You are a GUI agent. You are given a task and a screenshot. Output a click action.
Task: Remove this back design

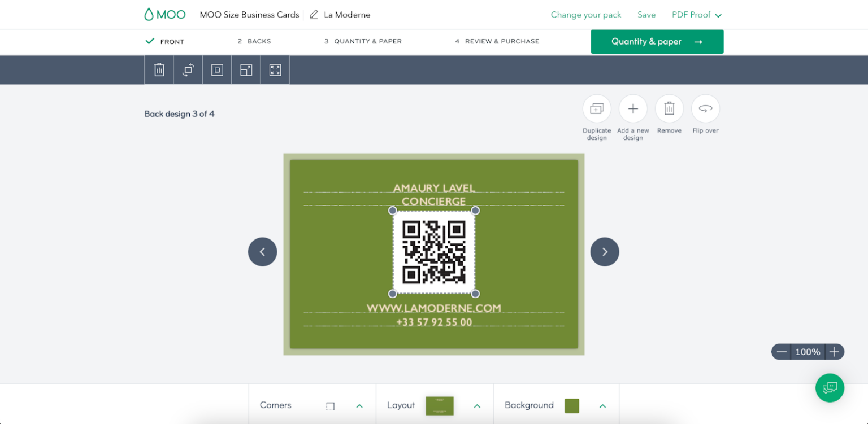point(669,109)
